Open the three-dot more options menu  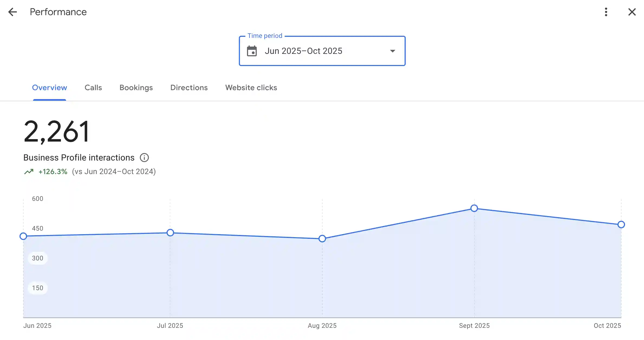point(606,12)
